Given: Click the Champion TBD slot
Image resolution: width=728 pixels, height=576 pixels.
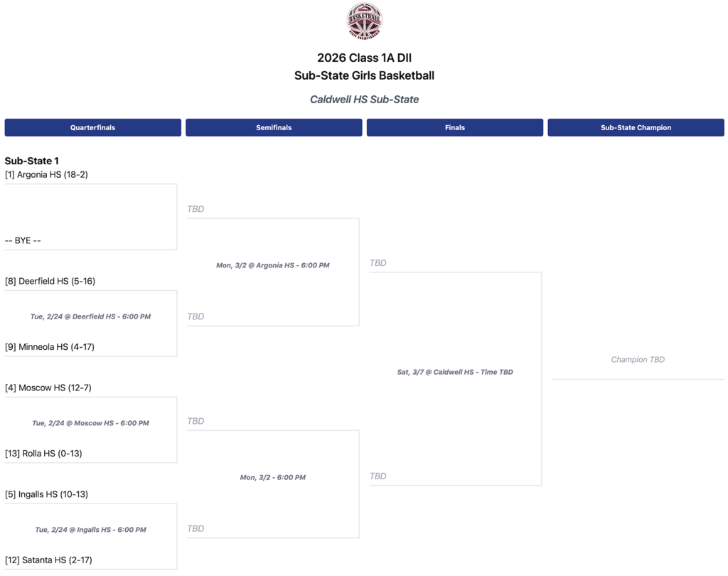Looking at the screenshot, I should click(638, 360).
